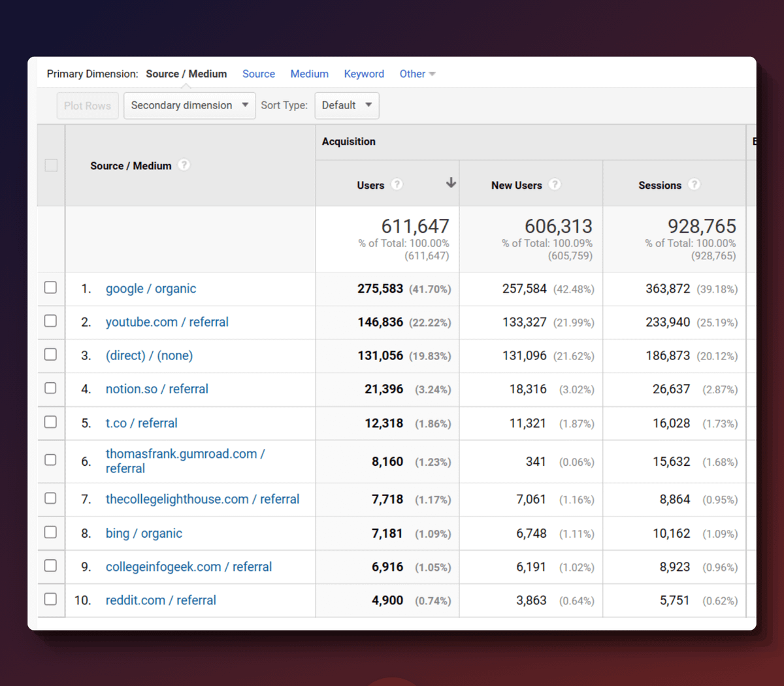Image resolution: width=784 pixels, height=686 pixels.
Task: Check the reddit.com / referral row checkbox
Action: coord(50,599)
